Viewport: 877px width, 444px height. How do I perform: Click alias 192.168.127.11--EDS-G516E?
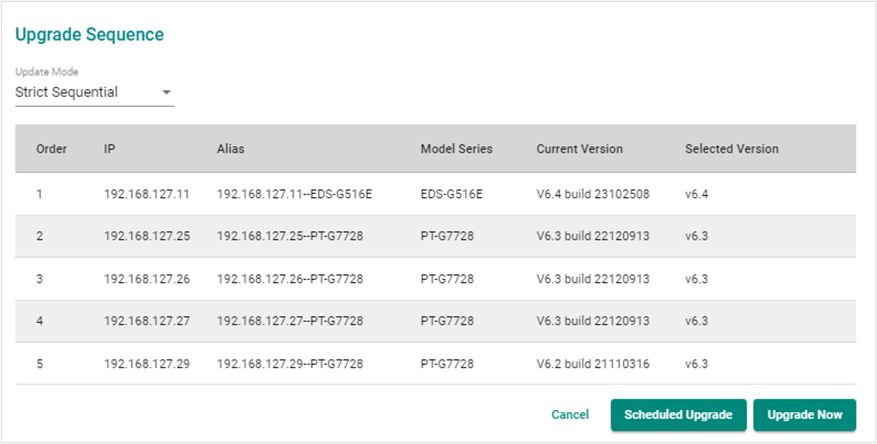[295, 194]
